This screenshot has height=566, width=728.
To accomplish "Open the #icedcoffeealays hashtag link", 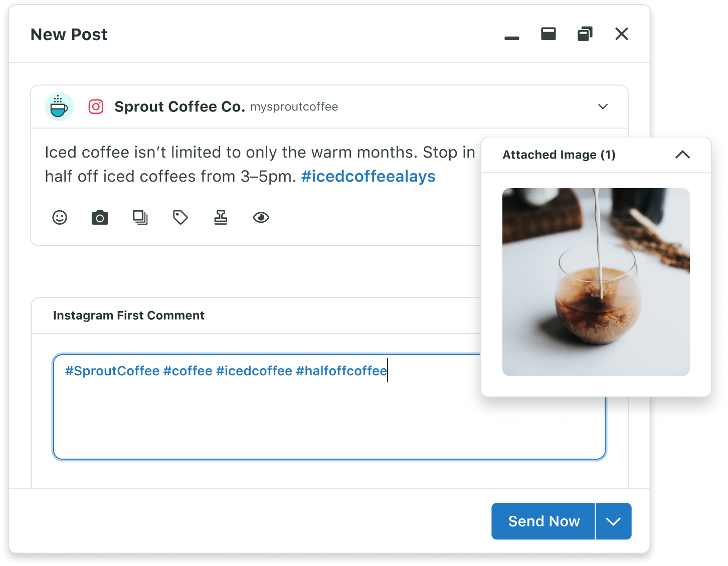I will click(x=369, y=176).
